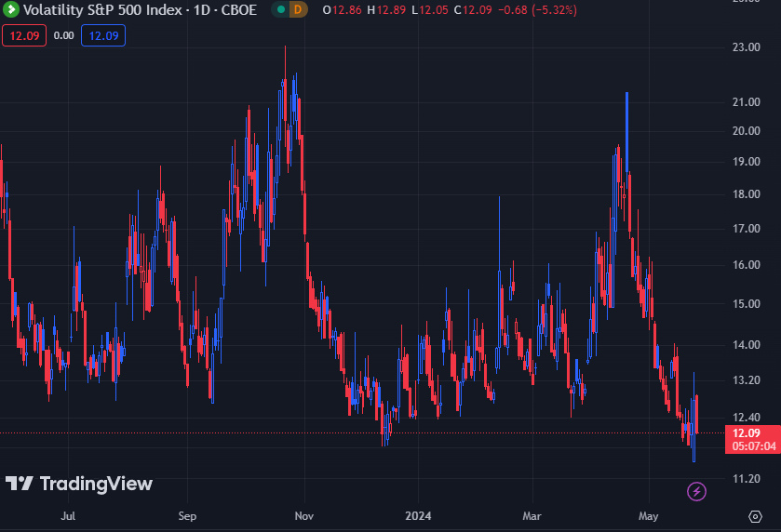Click the 14.00 price axis label
The image size is (781, 532).
(747, 345)
